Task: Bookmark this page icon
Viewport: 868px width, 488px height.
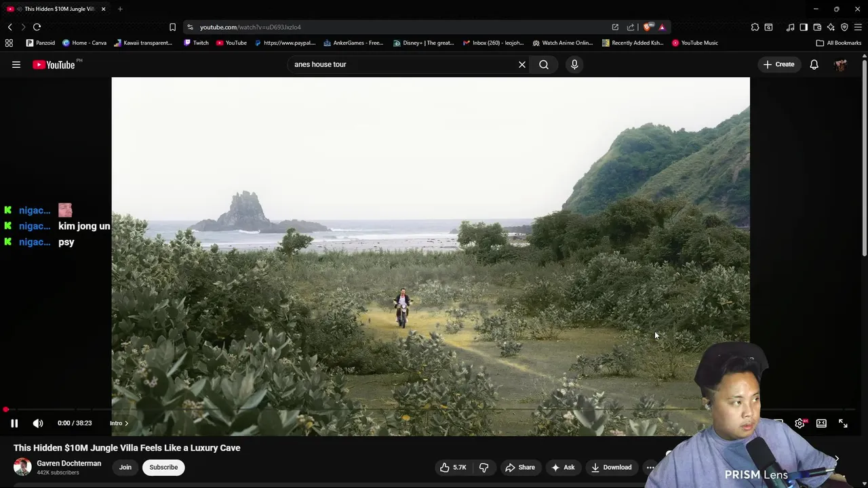Action: (x=172, y=27)
